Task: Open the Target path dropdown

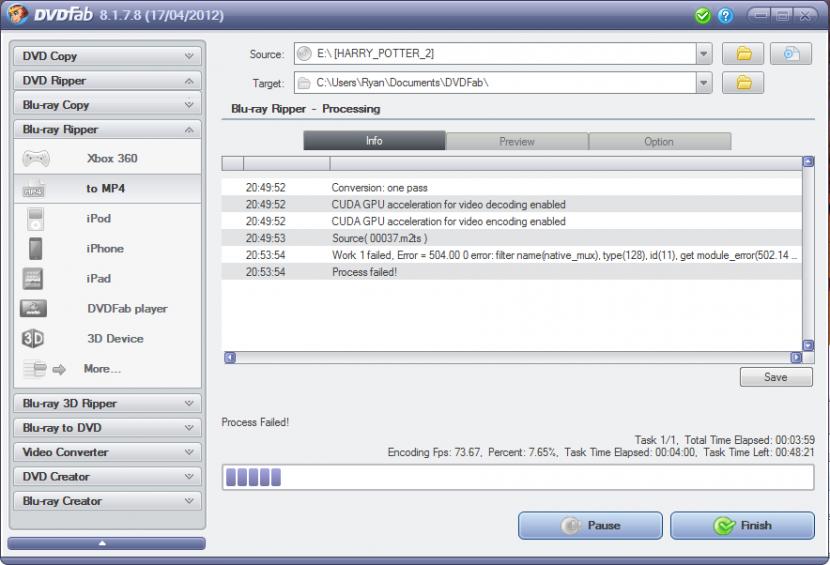Action: pos(704,83)
